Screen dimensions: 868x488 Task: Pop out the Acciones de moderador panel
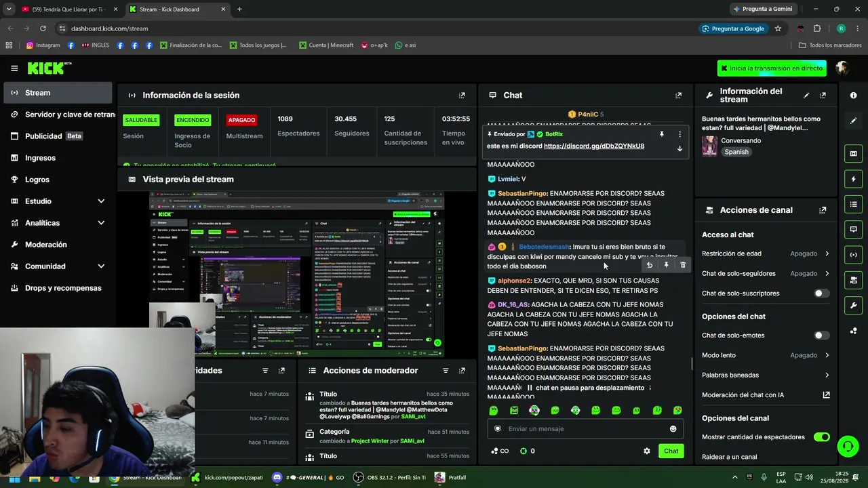tap(462, 371)
